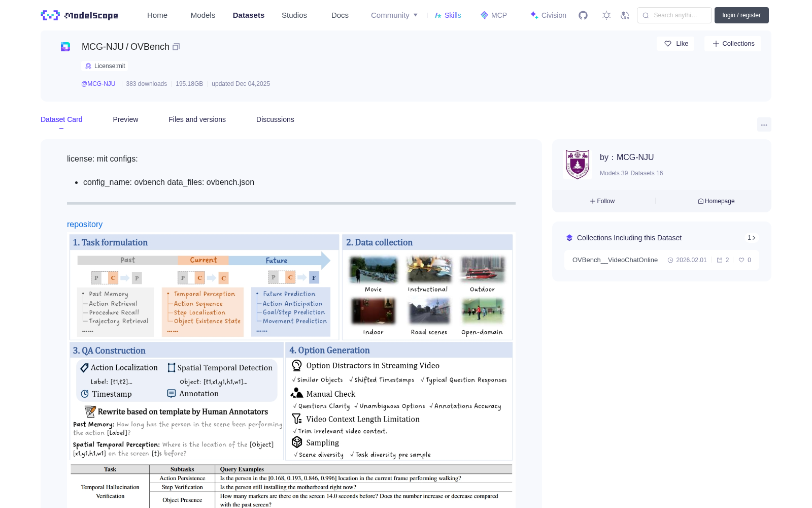Open the Docs page
Image resolution: width=812 pixels, height=508 pixels.
pos(340,15)
